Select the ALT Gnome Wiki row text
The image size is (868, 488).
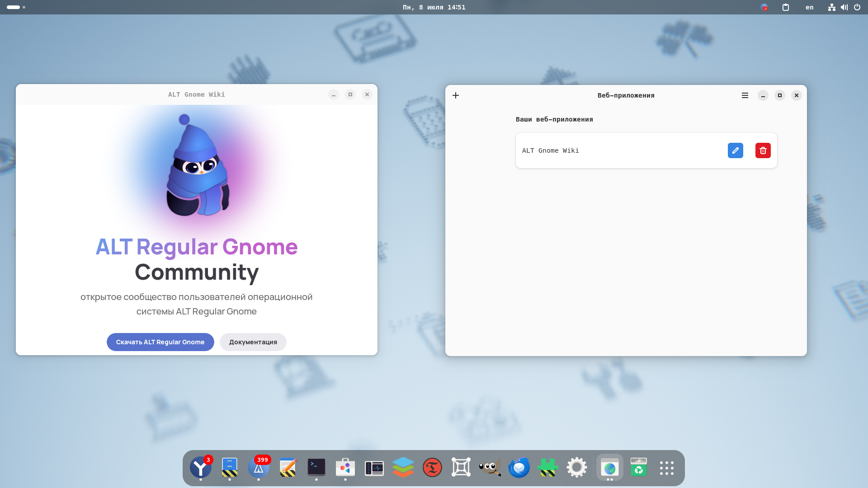coord(551,150)
